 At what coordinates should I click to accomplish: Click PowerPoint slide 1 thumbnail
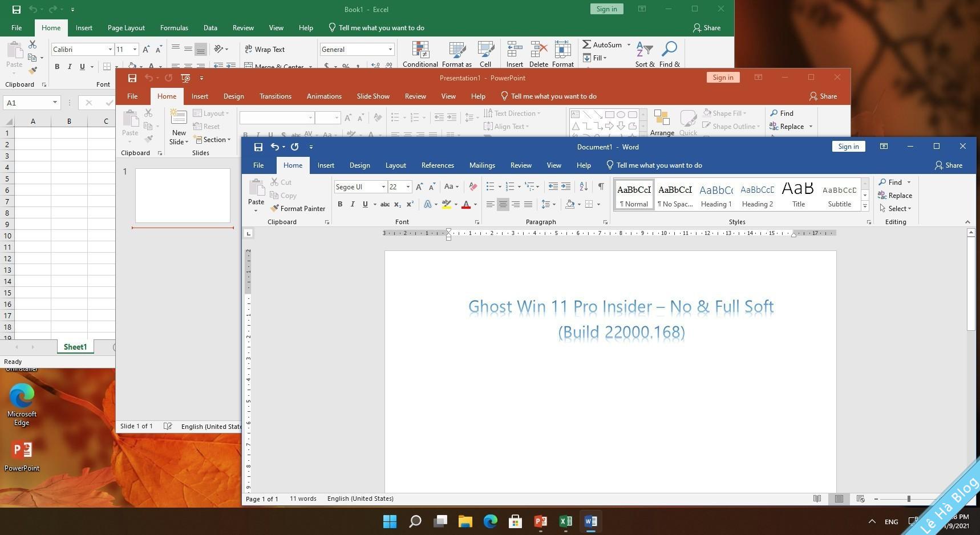click(x=183, y=196)
